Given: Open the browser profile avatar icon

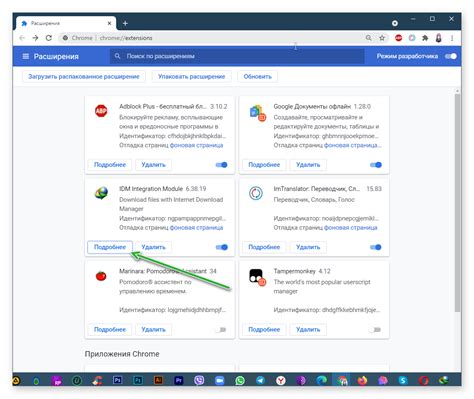Looking at the screenshot, I should coord(439,38).
